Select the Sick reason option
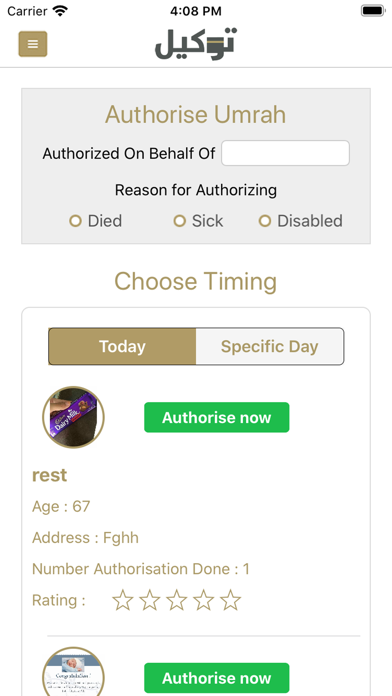The image size is (392, 696). pos(198,221)
